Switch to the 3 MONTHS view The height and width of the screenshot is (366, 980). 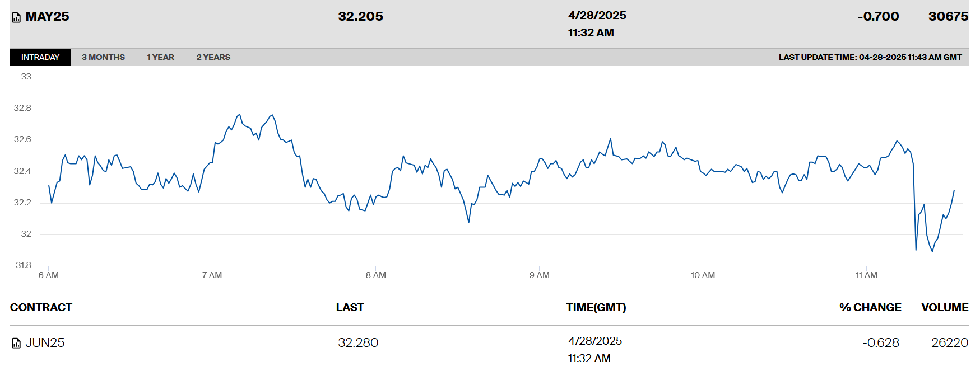(103, 57)
